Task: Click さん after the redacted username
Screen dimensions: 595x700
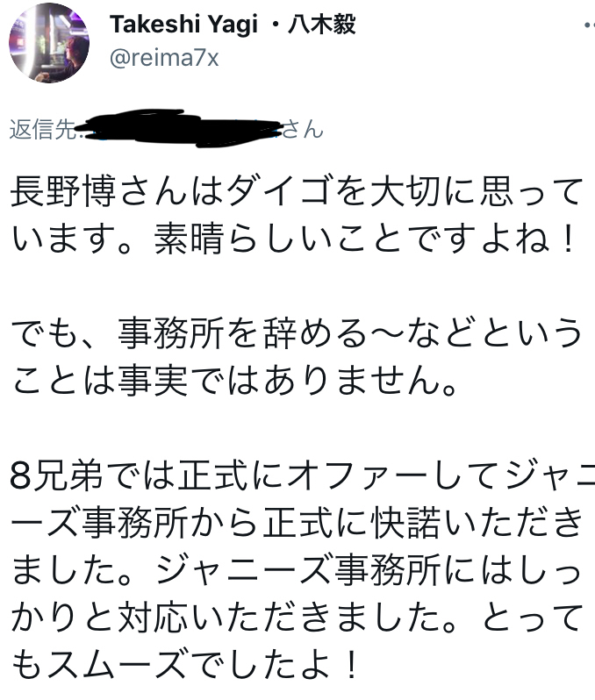Action: (304, 131)
